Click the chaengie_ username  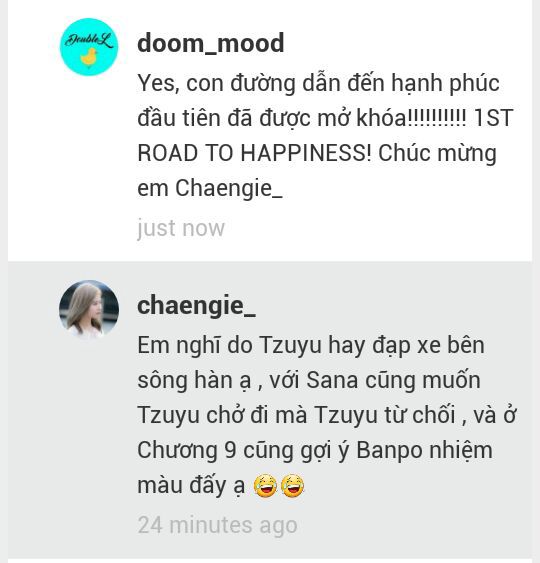tap(196, 306)
